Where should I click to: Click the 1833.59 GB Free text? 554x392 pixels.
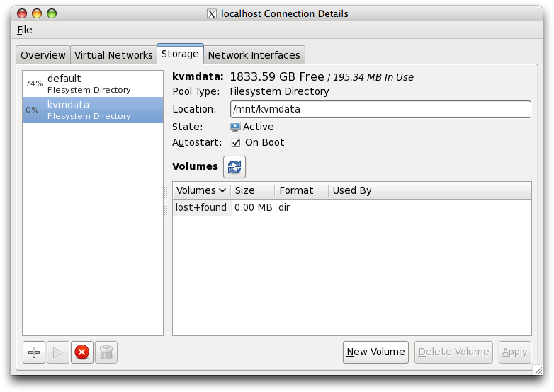[x=277, y=76]
